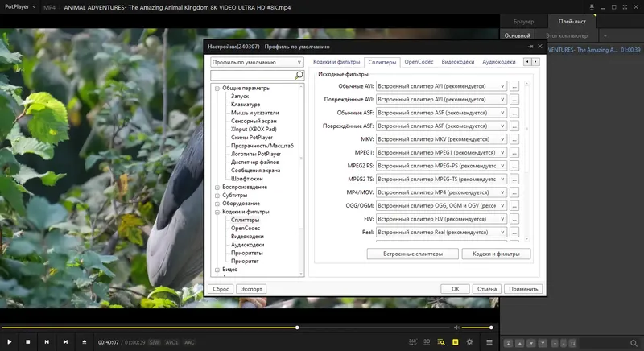Expand the 'Воспроизведение' tree node
The height and width of the screenshot is (351, 644).
click(217, 188)
